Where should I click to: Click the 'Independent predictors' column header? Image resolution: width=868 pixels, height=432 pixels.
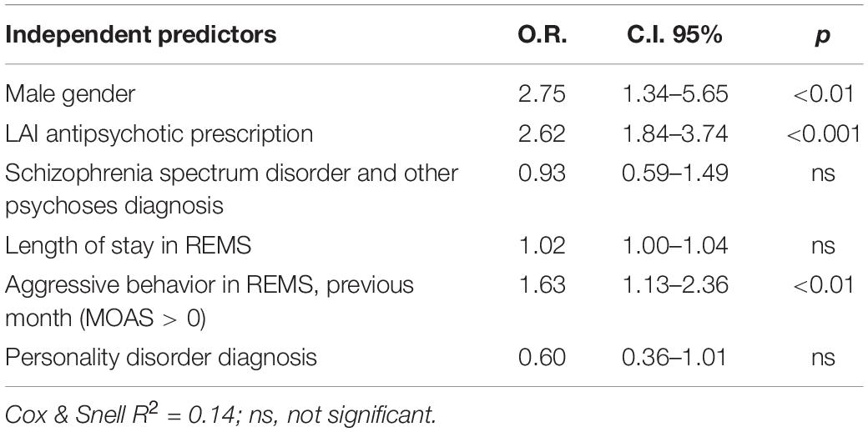click(x=140, y=36)
